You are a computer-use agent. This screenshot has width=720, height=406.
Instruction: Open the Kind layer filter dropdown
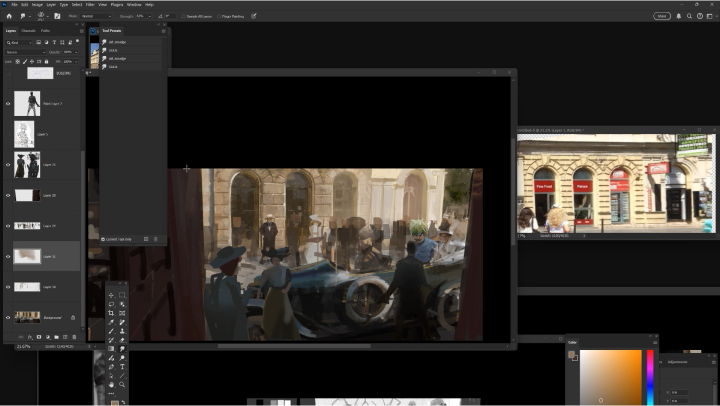[x=19, y=42]
